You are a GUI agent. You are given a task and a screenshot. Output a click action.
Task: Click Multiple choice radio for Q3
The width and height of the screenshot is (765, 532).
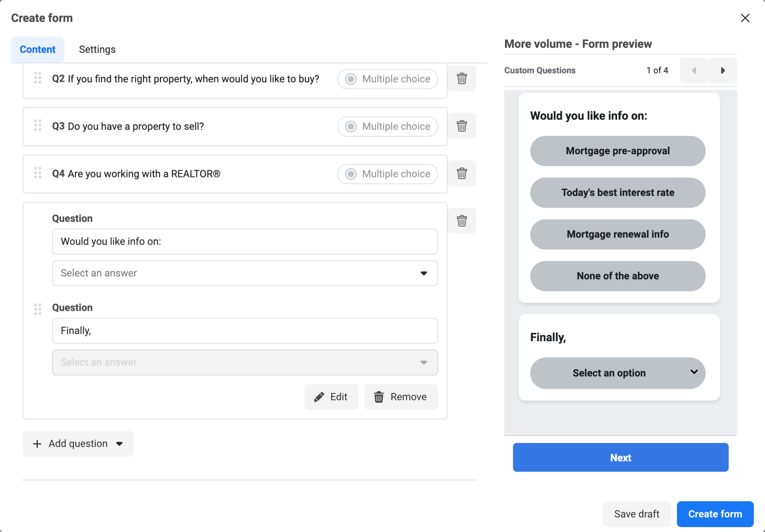(x=351, y=126)
